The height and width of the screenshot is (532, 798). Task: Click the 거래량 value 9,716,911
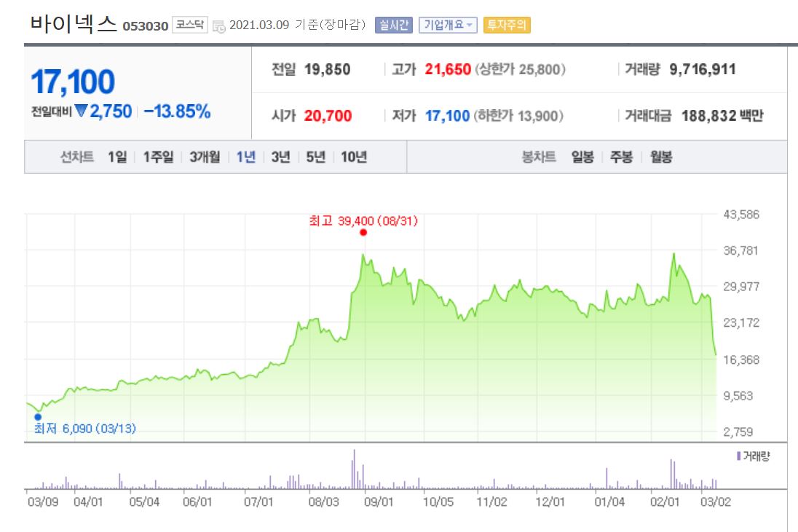coord(703,70)
